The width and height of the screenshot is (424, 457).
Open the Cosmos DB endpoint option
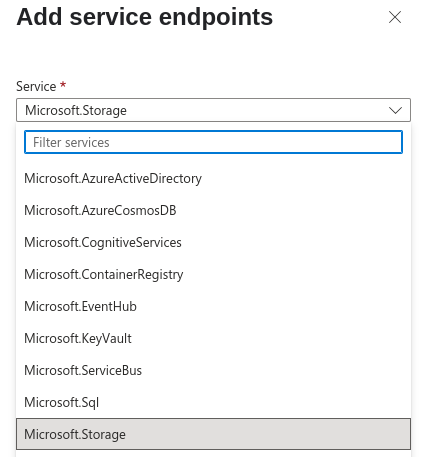tap(213, 210)
